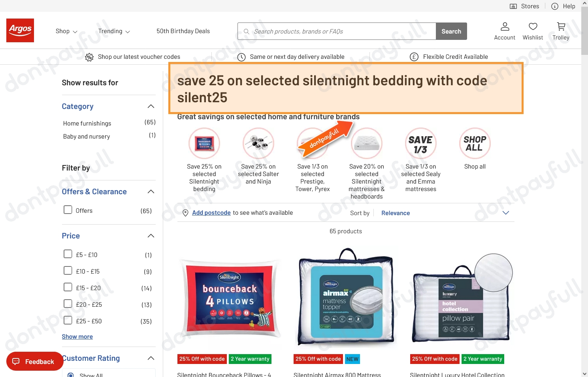Open the Account icon

tap(505, 26)
